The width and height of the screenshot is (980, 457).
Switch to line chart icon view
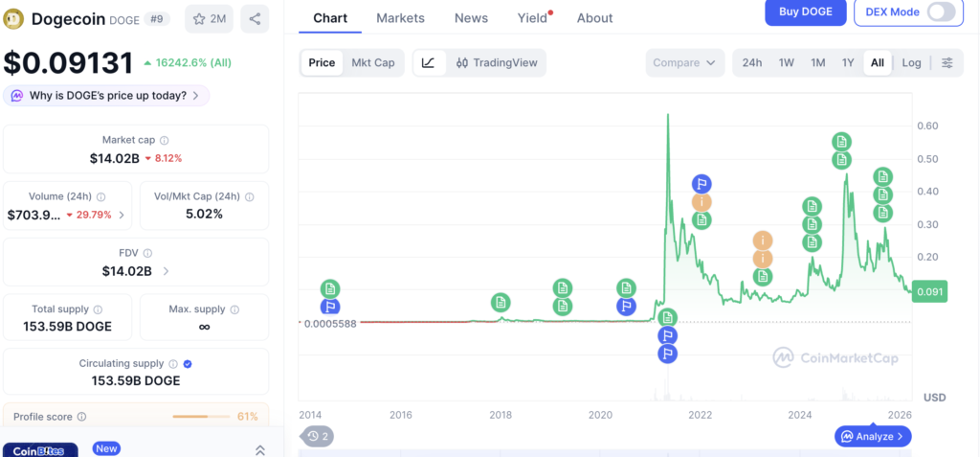[x=429, y=63]
